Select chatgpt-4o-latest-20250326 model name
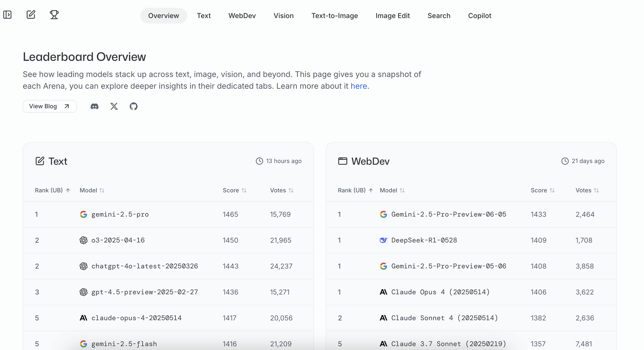The image size is (644, 350). [x=145, y=266]
